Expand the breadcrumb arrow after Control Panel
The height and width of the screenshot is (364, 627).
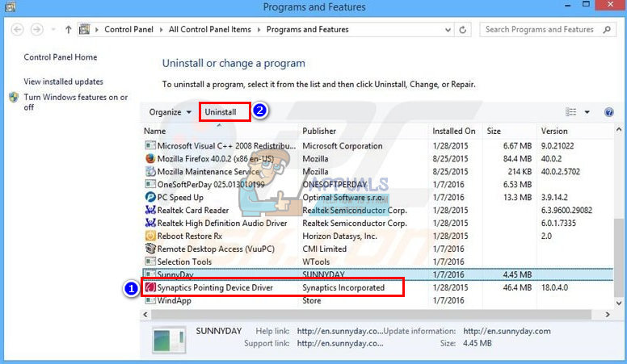[x=161, y=30]
